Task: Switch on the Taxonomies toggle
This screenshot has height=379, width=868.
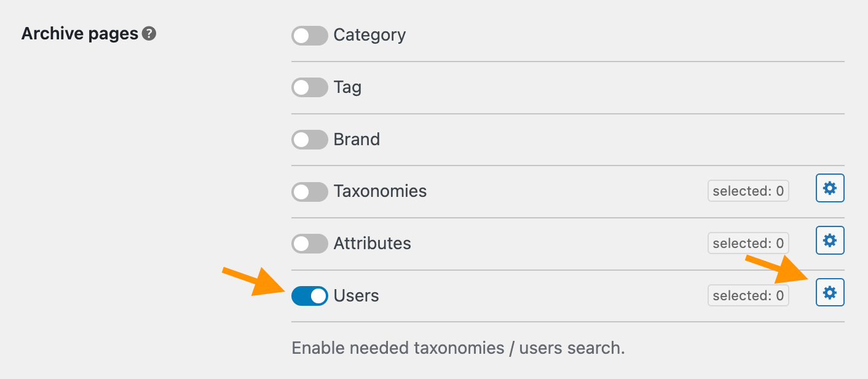Action: pyautogui.click(x=309, y=192)
